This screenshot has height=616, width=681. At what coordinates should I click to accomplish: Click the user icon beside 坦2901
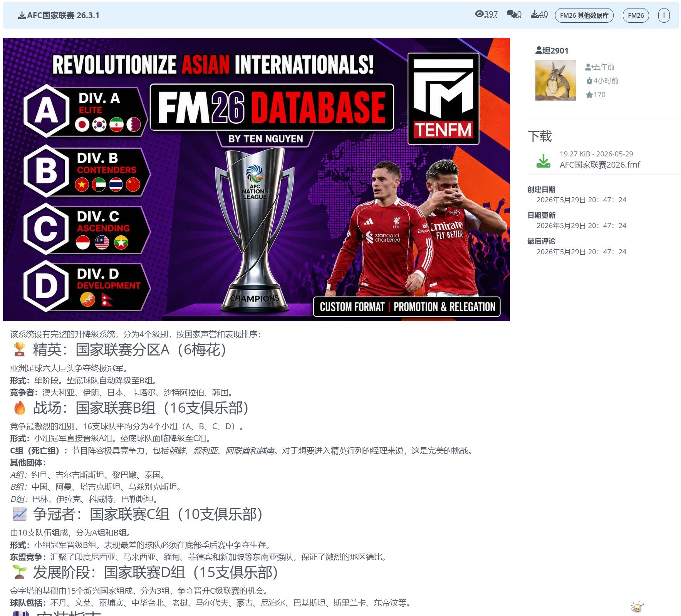(538, 50)
